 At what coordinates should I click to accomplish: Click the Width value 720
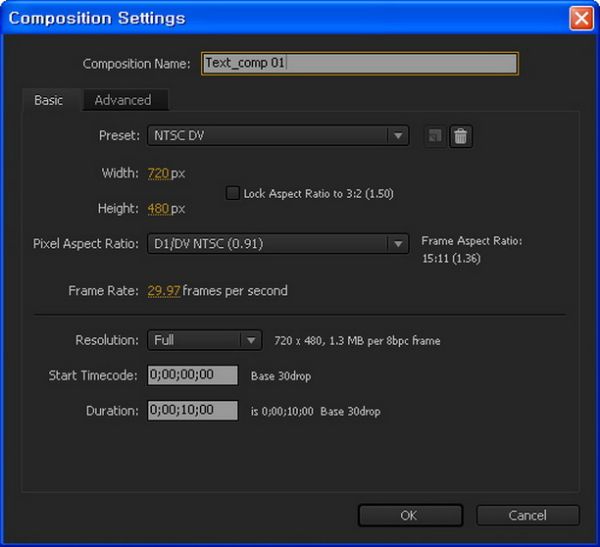(x=158, y=173)
